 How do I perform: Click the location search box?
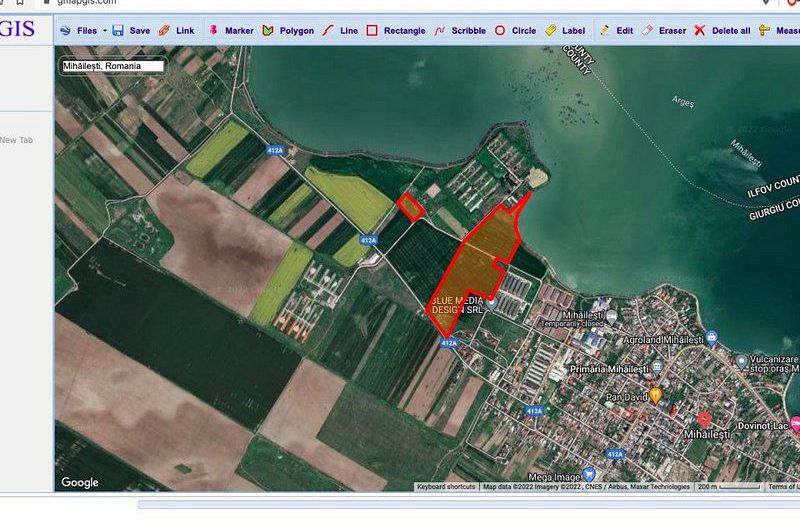point(112,66)
